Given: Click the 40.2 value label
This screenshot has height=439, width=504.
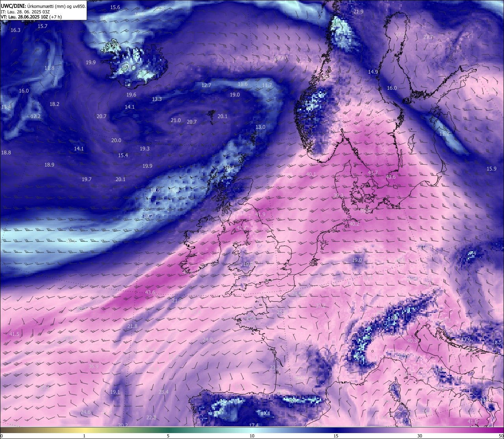Looking at the screenshot, I should click(354, 223).
